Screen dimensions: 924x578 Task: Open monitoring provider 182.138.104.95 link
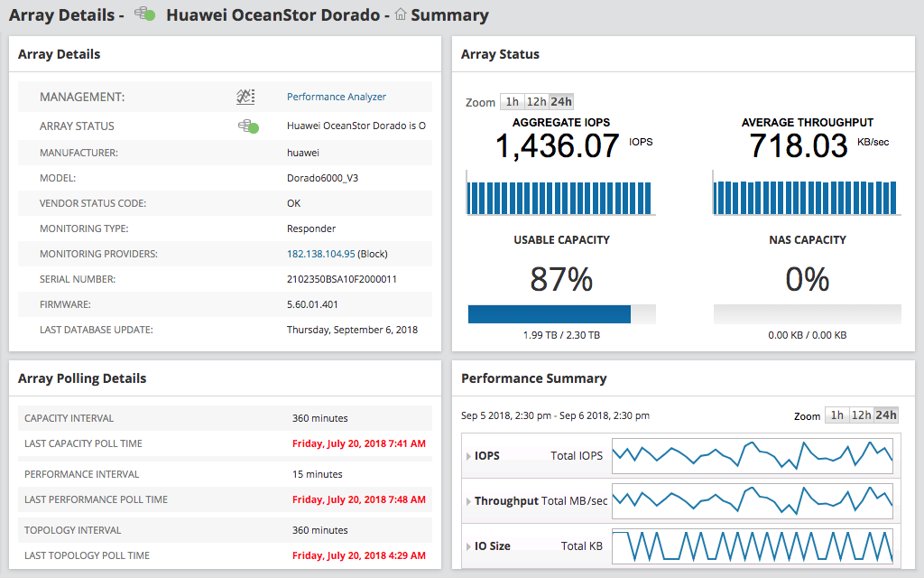click(x=320, y=254)
